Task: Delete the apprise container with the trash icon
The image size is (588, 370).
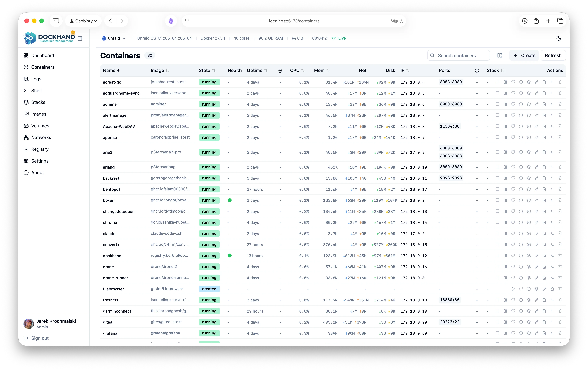Action: pos(560,137)
